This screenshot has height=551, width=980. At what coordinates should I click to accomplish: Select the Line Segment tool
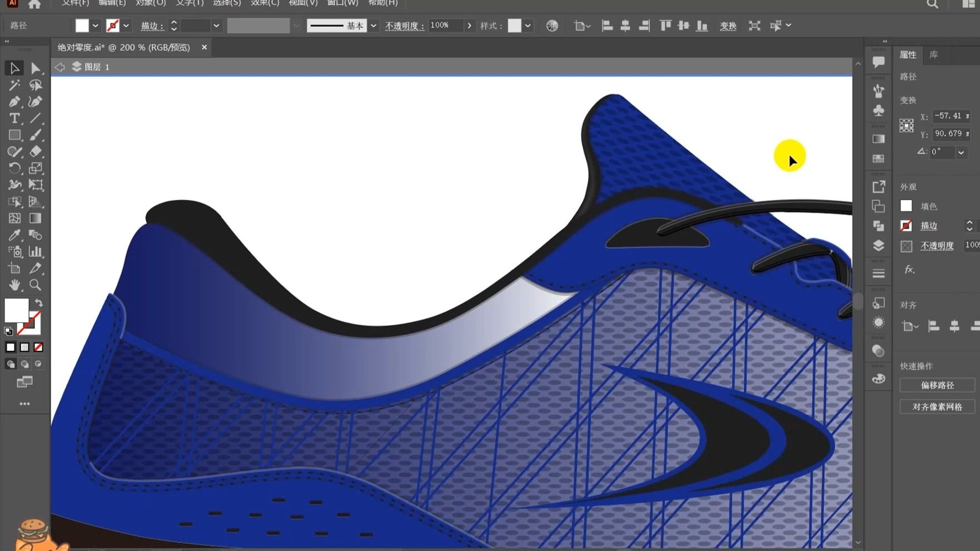tap(36, 118)
